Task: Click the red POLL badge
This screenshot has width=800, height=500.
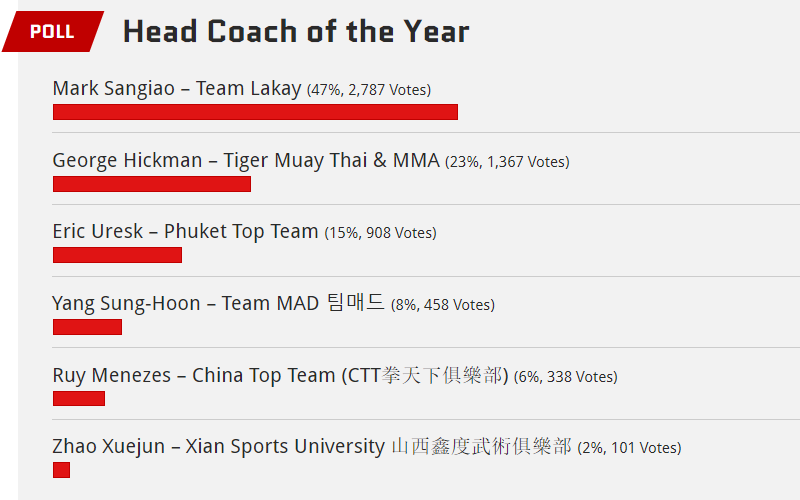Action: (53, 32)
